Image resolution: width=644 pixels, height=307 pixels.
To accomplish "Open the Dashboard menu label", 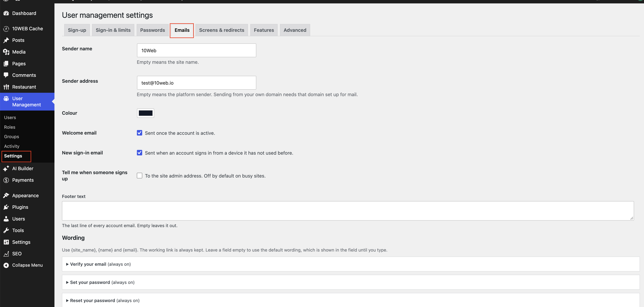I will pos(24,13).
